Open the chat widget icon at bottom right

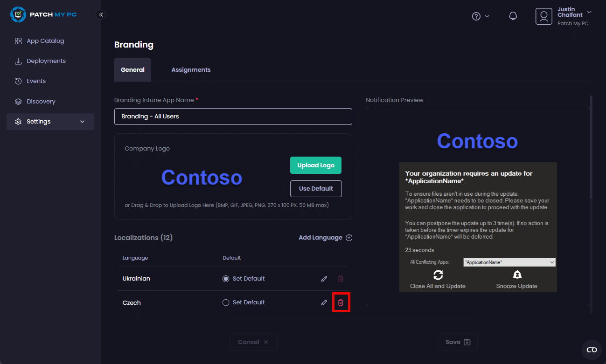click(x=592, y=350)
